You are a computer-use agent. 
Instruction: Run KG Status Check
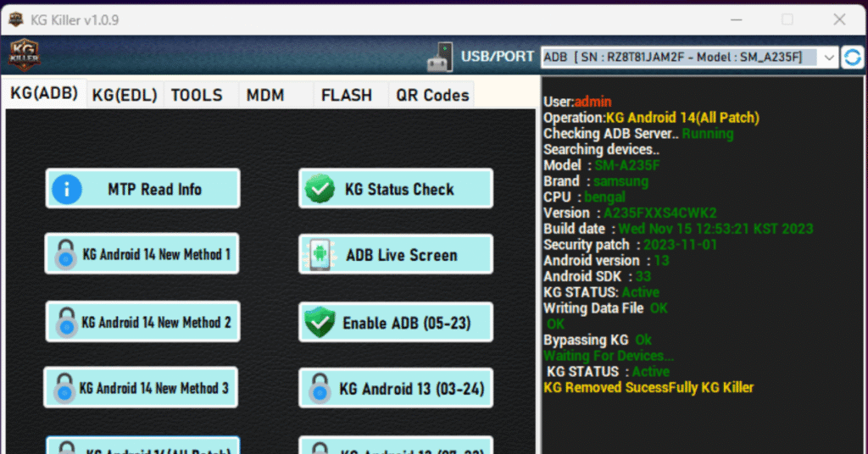click(x=396, y=189)
